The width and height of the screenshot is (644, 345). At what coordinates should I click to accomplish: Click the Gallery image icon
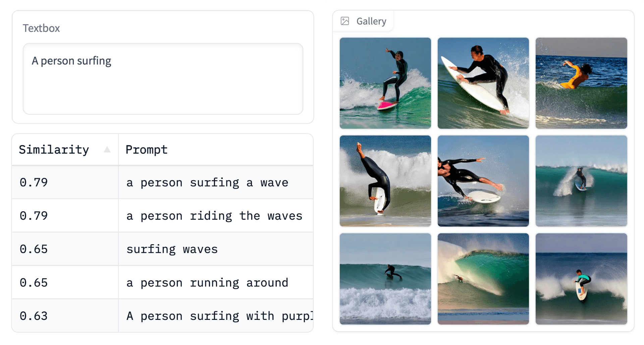point(345,21)
